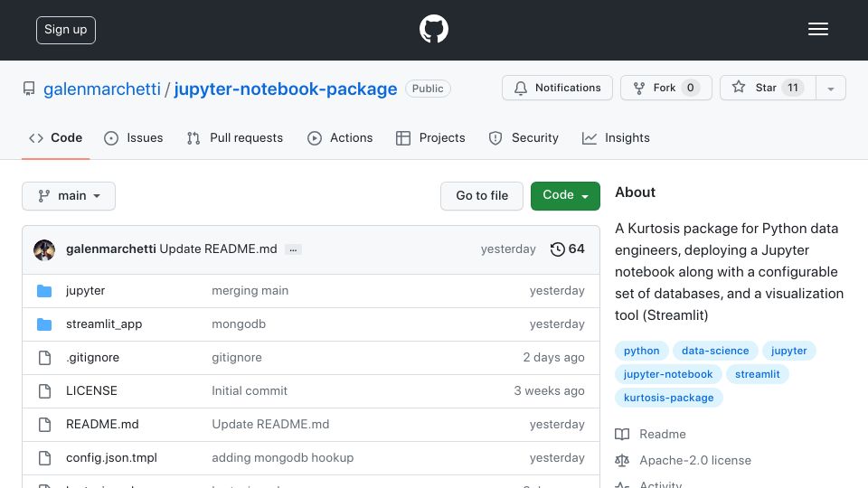Screen dimensions: 868x488
Task: Open the main branch dropdown
Action: point(69,196)
